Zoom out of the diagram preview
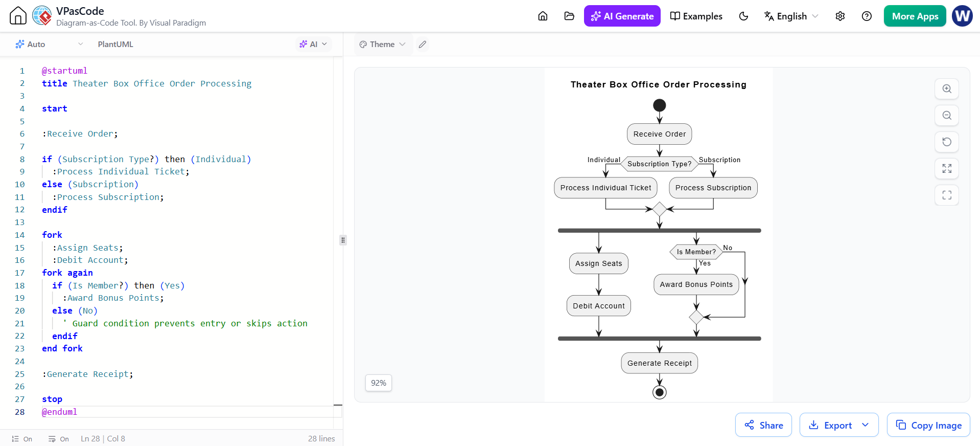Screen dimensions: 980x446 (x=947, y=115)
